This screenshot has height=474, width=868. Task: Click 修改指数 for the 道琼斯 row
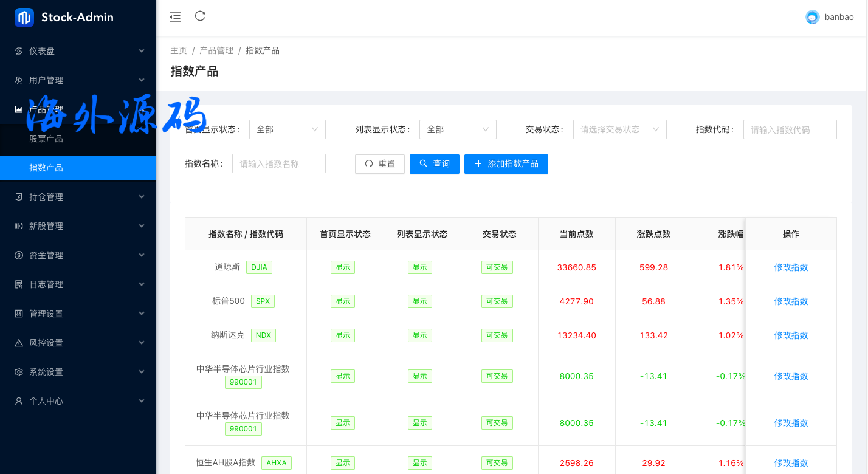(x=791, y=267)
